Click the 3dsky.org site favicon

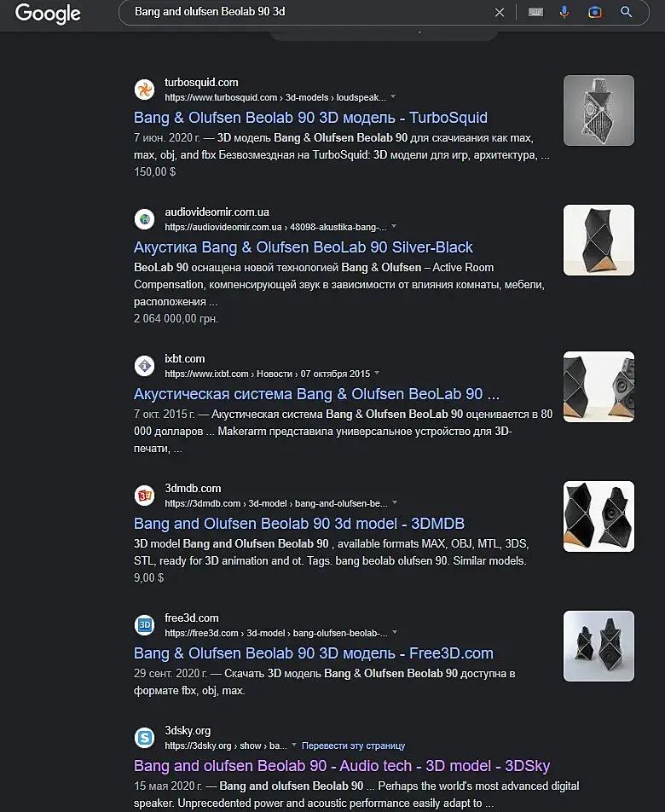pos(144,738)
